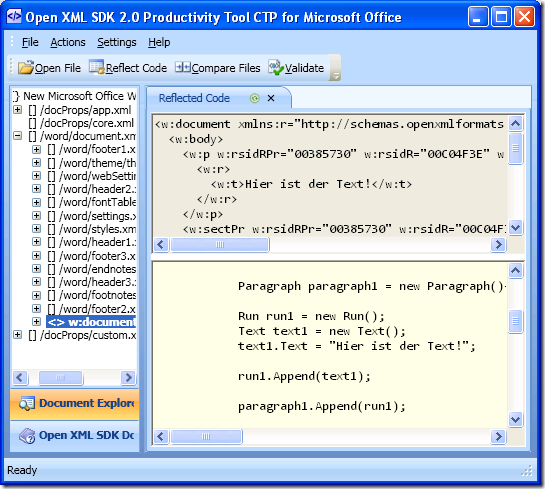Click XML pane scroll-down arrow
Screen dimensions: 545x489
pos(515,228)
